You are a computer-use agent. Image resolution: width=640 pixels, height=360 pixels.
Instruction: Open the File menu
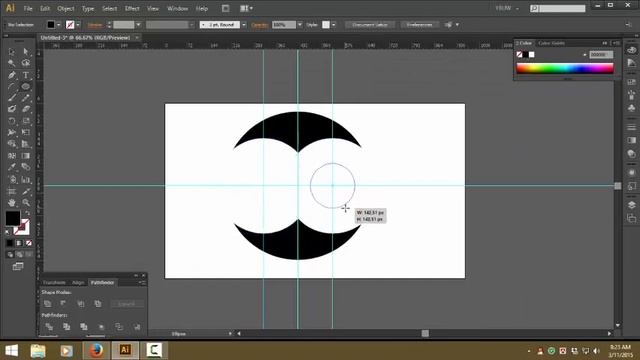point(28,8)
